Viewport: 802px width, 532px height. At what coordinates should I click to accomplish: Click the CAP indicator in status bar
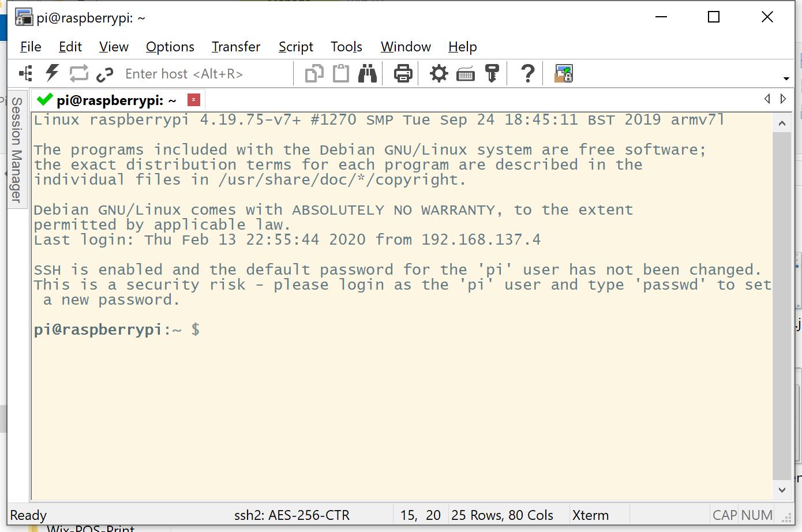click(x=725, y=515)
